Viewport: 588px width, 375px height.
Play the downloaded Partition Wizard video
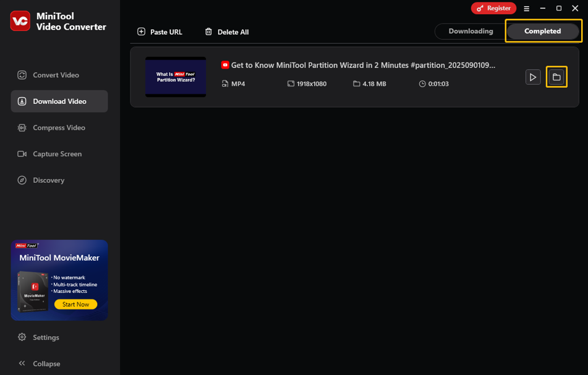533,77
